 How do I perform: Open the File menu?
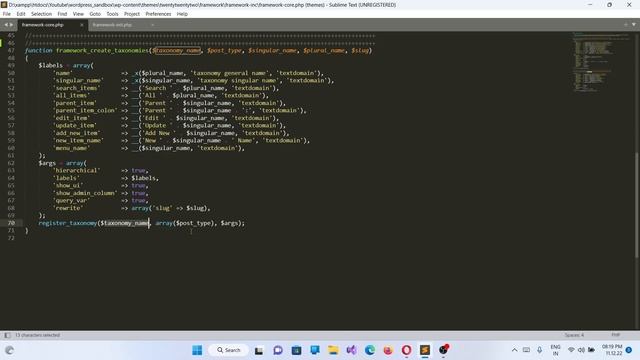(x=7, y=14)
